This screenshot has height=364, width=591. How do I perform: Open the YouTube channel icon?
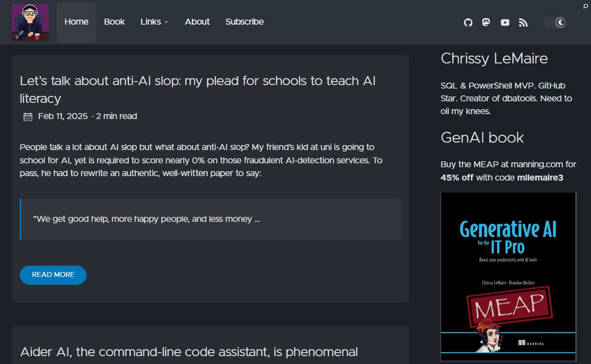(x=505, y=23)
